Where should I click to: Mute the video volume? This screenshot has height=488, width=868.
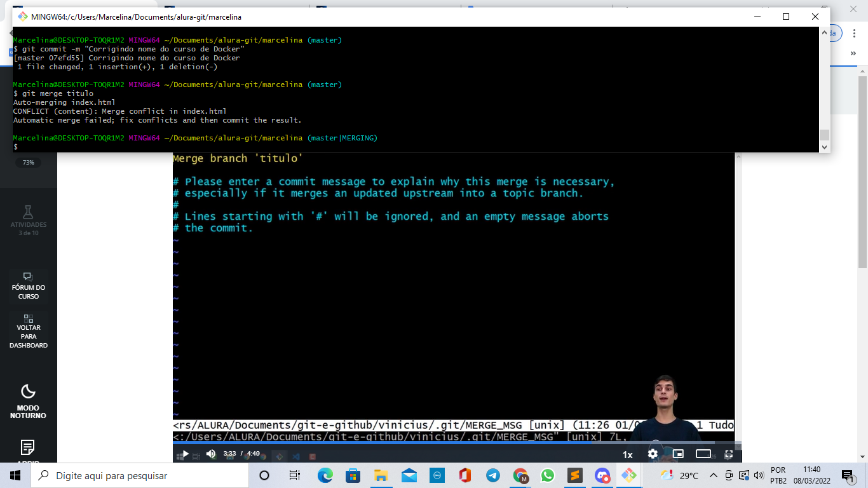[211, 454]
